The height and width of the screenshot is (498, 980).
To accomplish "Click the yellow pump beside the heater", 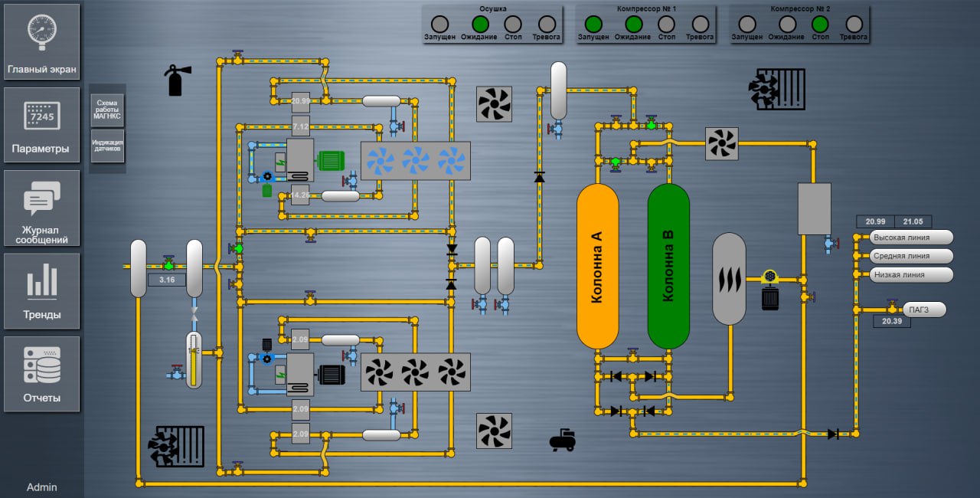I will 769,277.
